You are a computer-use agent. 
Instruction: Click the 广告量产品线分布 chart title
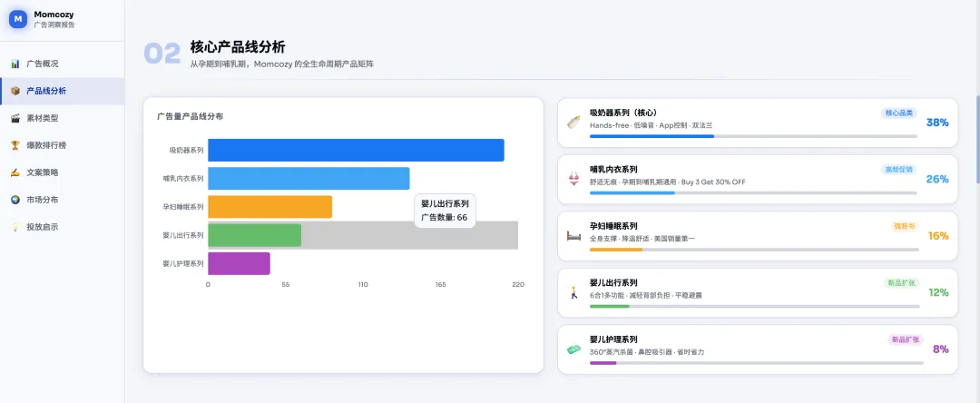pyautogui.click(x=190, y=116)
